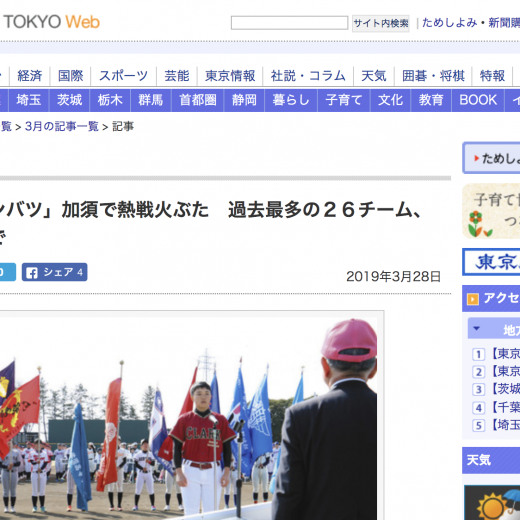
Task: Focus the site search input field
Action: (x=289, y=23)
